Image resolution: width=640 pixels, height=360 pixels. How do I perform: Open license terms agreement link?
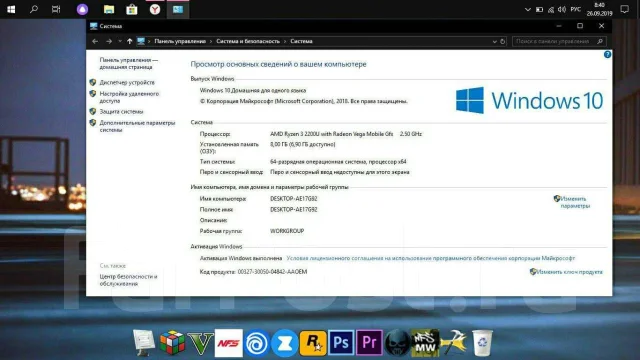click(x=431, y=258)
